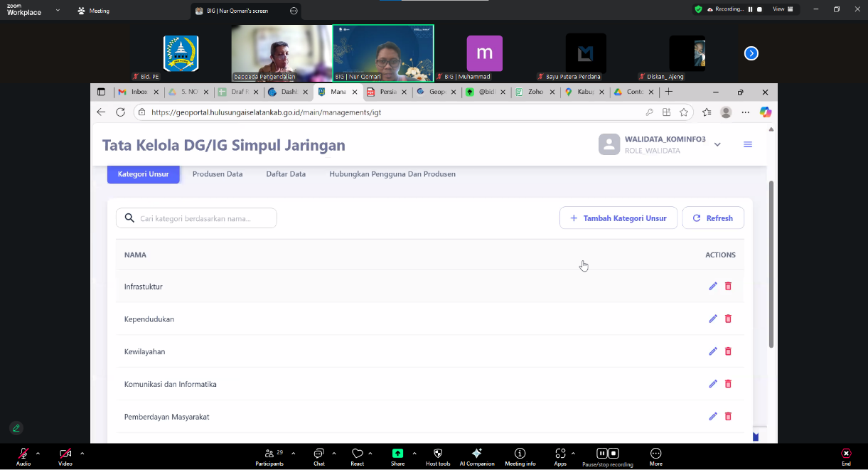Click the Tambah Kategori Unsur button
Viewport: 868px width, 470px height.
point(618,218)
